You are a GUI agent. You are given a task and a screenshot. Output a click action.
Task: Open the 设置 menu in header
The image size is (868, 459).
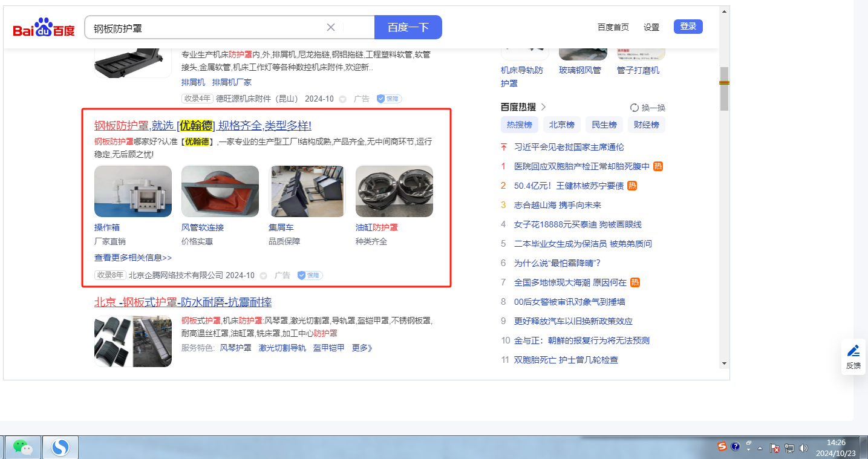tap(651, 27)
